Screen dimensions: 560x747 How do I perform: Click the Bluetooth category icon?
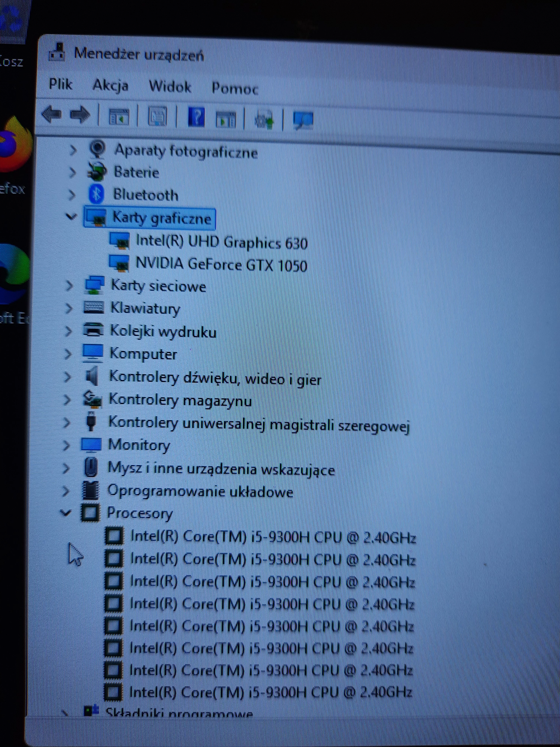coord(96,194)
